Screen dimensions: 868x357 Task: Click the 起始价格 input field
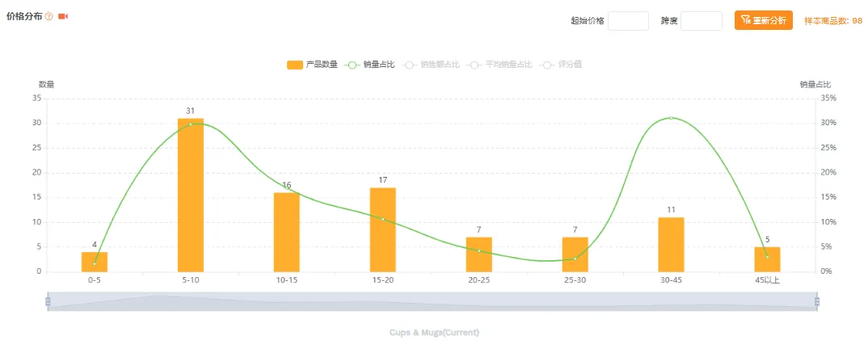(628, 21)
